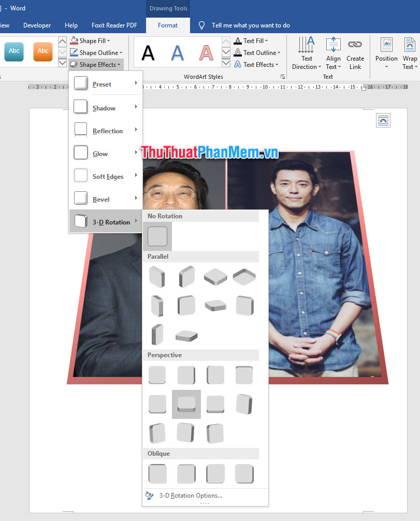Open the Position dropdown

[x=386, y=54]
